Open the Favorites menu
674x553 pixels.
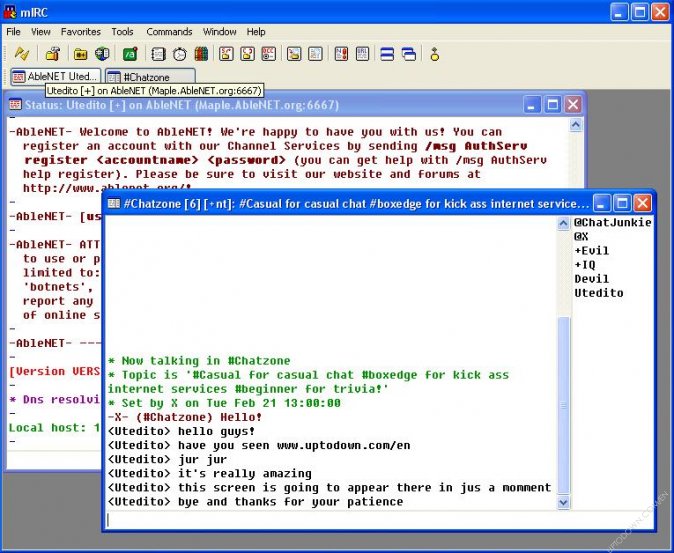click(x=80, y=32)
